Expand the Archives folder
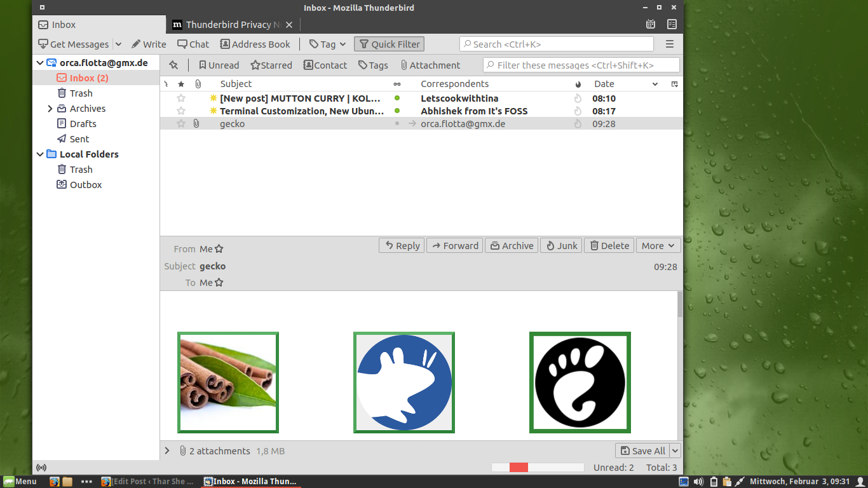Screen dimensions: 868x488 [x=50, y=109]
